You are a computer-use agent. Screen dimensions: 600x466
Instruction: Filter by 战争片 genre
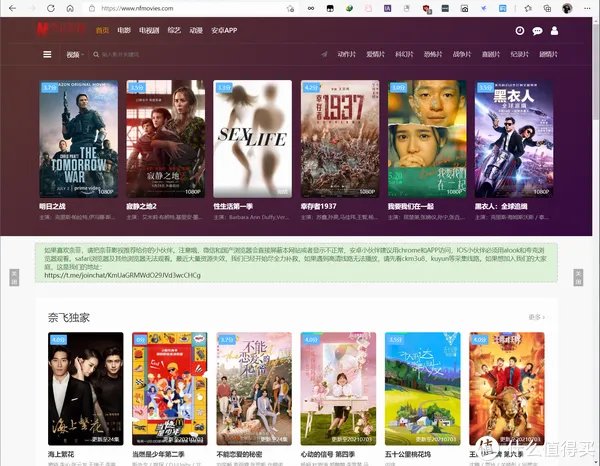point(462,54)
